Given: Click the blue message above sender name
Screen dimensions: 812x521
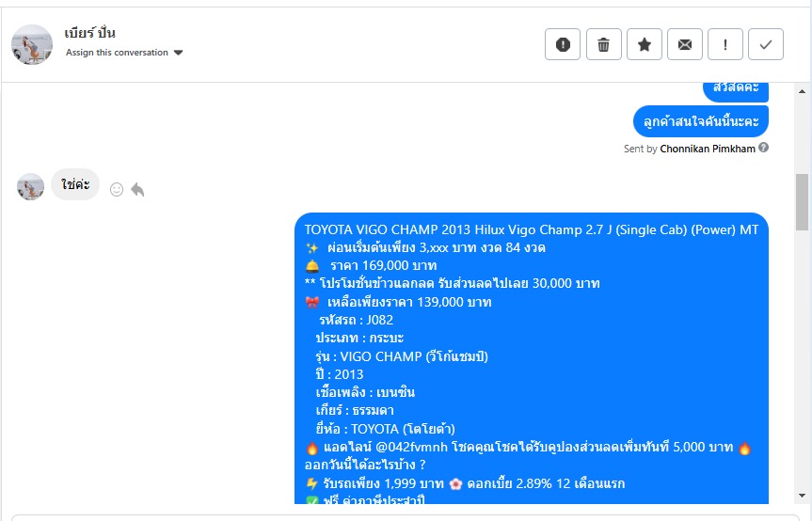Looking at the screenshot, I should tap(701, 121).
